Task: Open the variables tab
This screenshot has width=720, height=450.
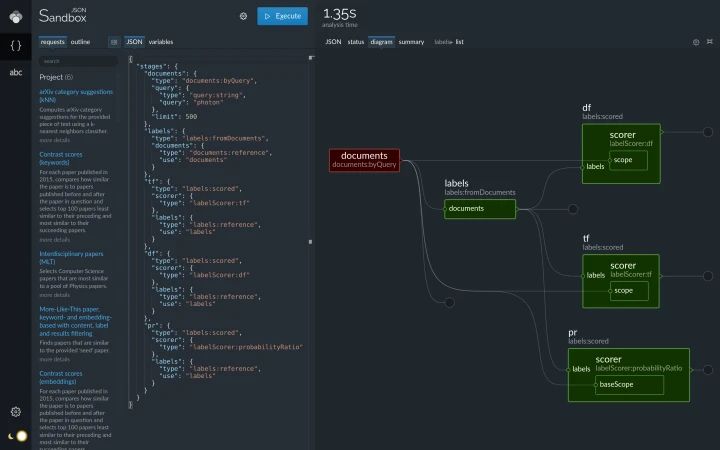Action: click(161, 42)
